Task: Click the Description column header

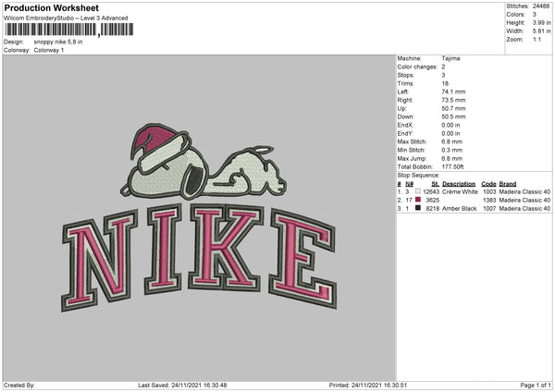Action: tap(459, 184)
